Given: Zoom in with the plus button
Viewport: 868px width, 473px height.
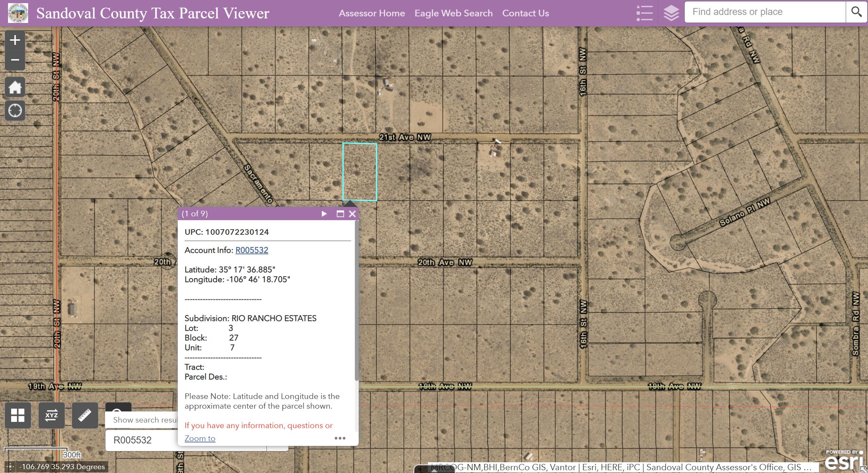Looking at the screenshot, I should (x=15, y=40).
